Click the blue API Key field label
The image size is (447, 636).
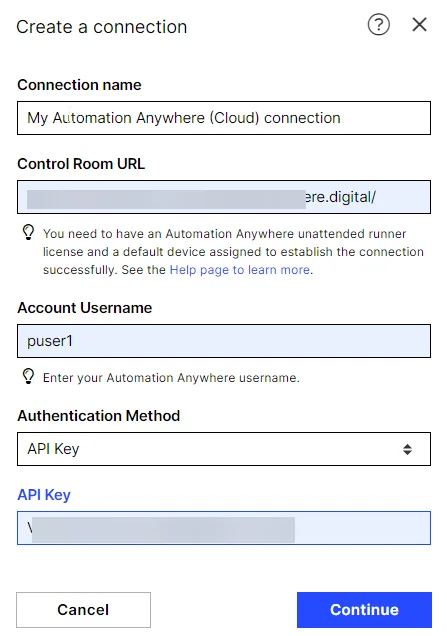click(44, 495)
